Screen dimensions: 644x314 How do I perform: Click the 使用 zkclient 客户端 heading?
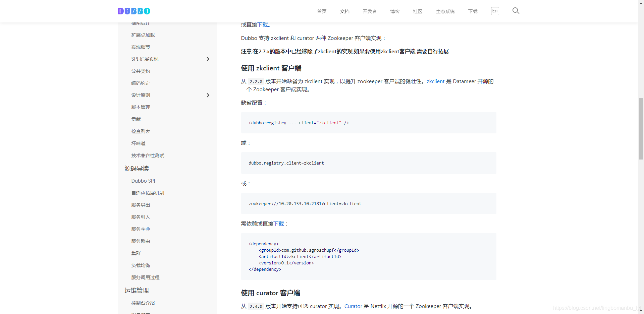coord(271,68)
